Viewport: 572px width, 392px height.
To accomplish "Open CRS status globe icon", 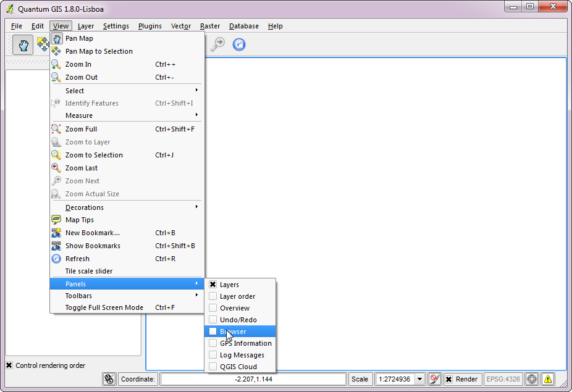I will 532,379.
